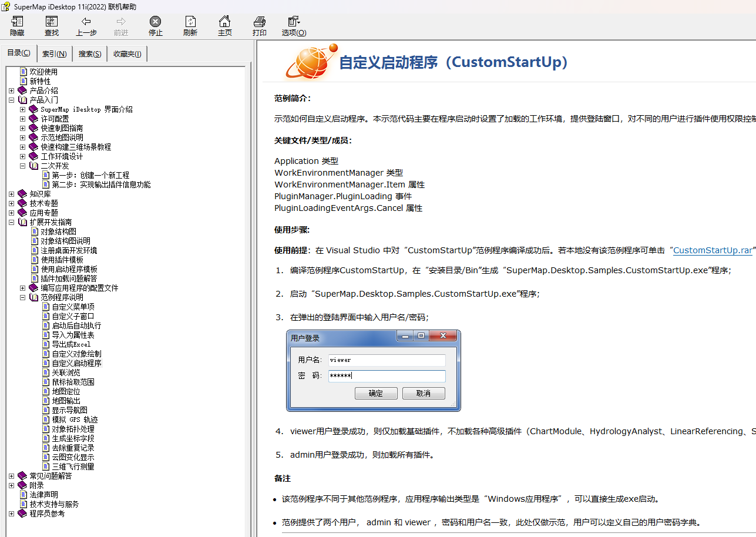
Task: Switch to the 索引 tab
Action: (x=54, y=54)
